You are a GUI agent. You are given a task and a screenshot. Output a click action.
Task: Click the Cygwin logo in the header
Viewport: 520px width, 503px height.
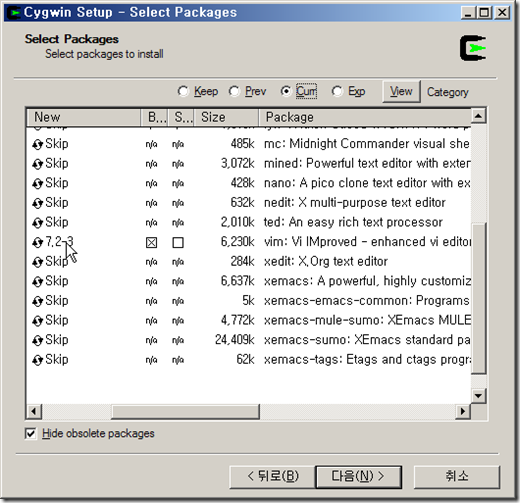[473, 48]
